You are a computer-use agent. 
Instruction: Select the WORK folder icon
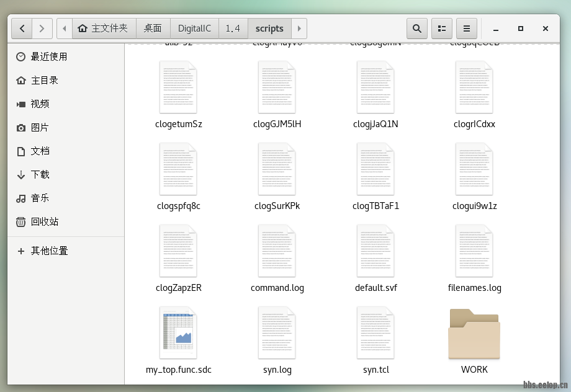click(x=474, y=334)
